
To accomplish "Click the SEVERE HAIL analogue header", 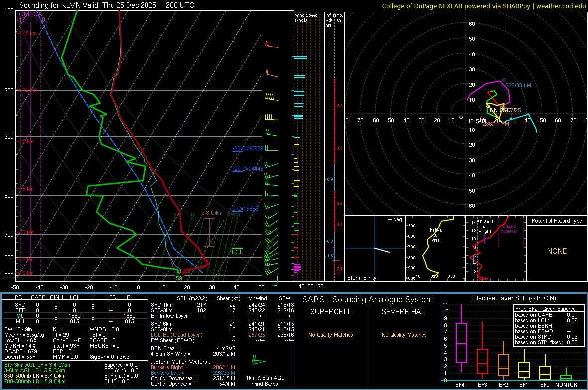I will tap(404, 312).
